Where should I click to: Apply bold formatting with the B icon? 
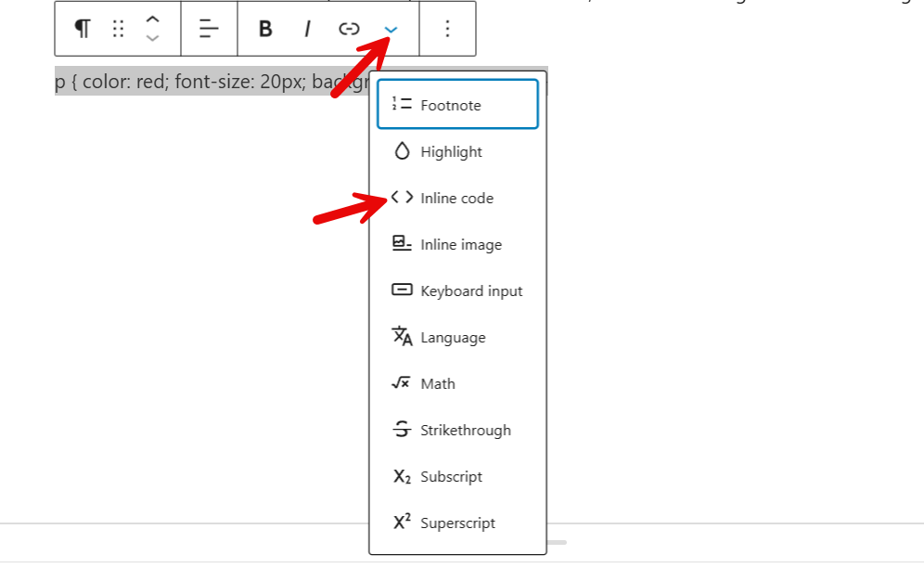[x=265, y=29]
